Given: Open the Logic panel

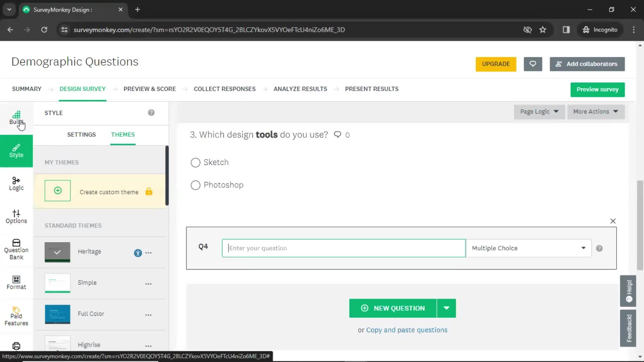Looking at the screenshot, I should [16, 183].
